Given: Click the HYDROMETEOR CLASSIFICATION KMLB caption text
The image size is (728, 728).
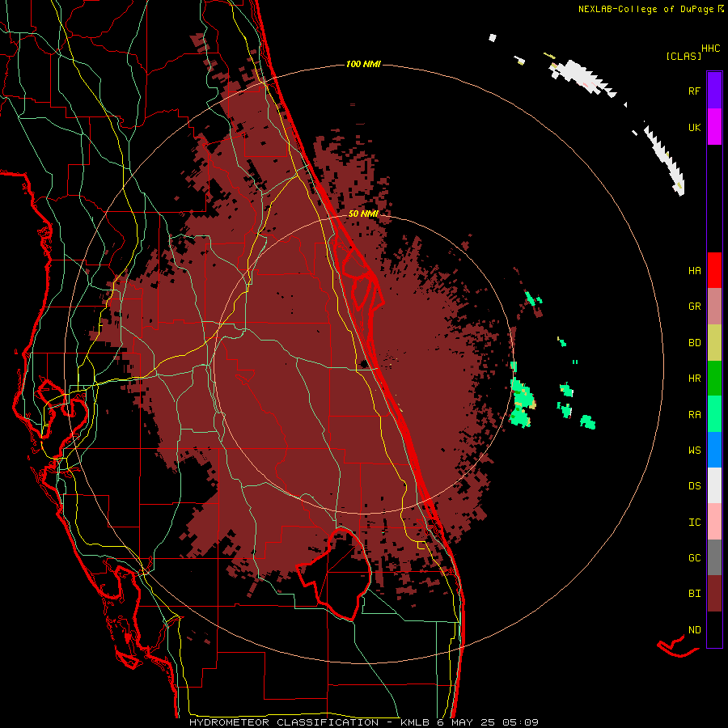Looking at the screenshot, I should [363, 722].
